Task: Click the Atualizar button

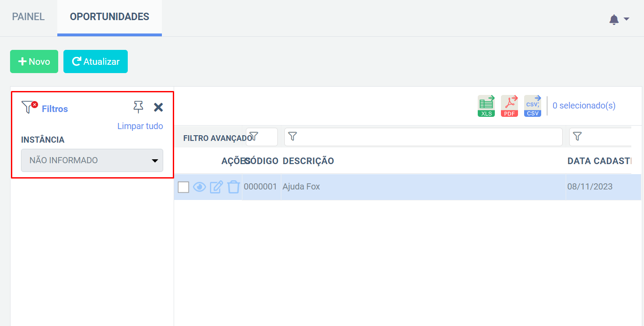Action: 95,62
